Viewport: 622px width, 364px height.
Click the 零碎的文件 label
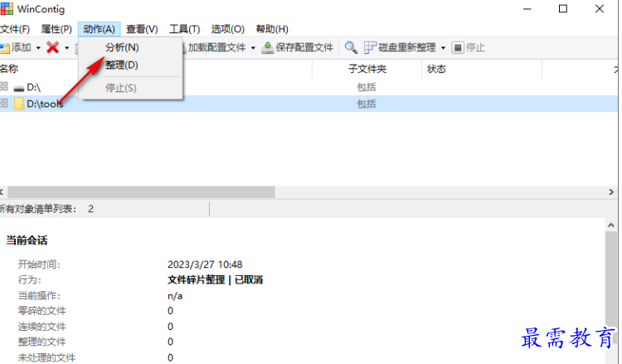[x=41, y=311]
